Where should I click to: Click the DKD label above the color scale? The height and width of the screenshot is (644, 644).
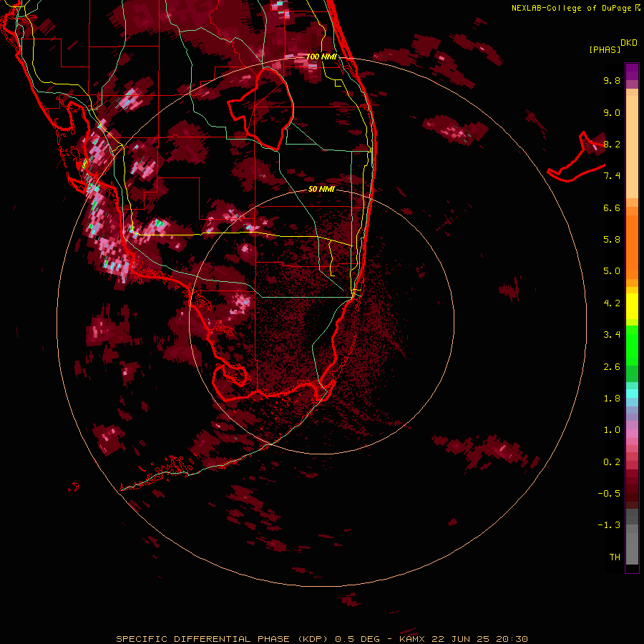click(x=629, y=42)
